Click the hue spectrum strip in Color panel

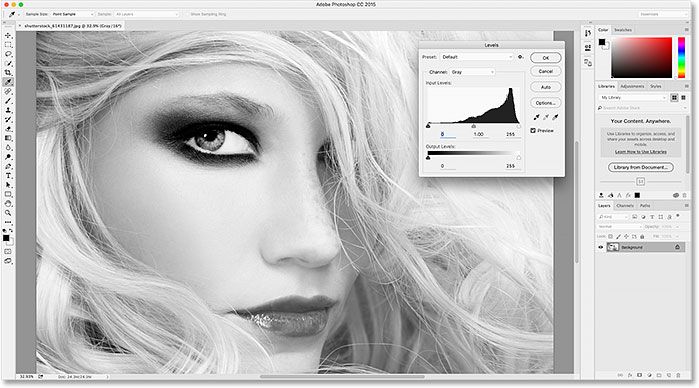[x=681, y=58]
